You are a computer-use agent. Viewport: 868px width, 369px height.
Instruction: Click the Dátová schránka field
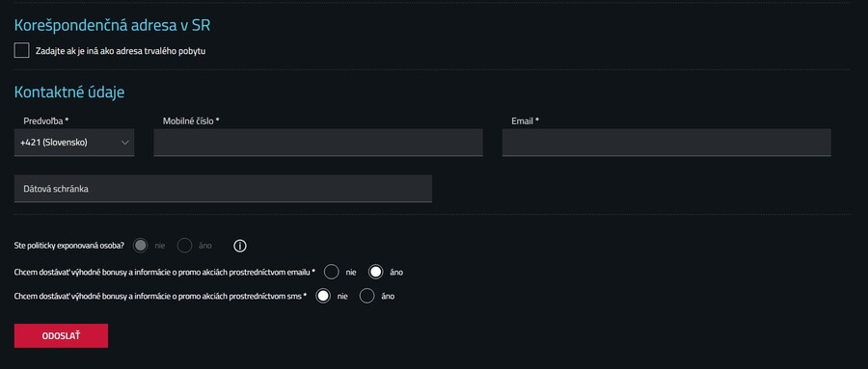coord(223,189)
